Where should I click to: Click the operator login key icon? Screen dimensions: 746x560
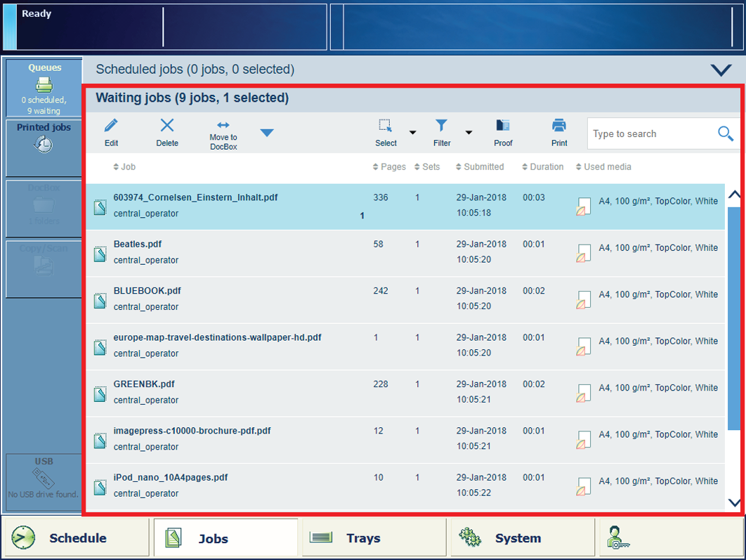click(x=618, y=538)
